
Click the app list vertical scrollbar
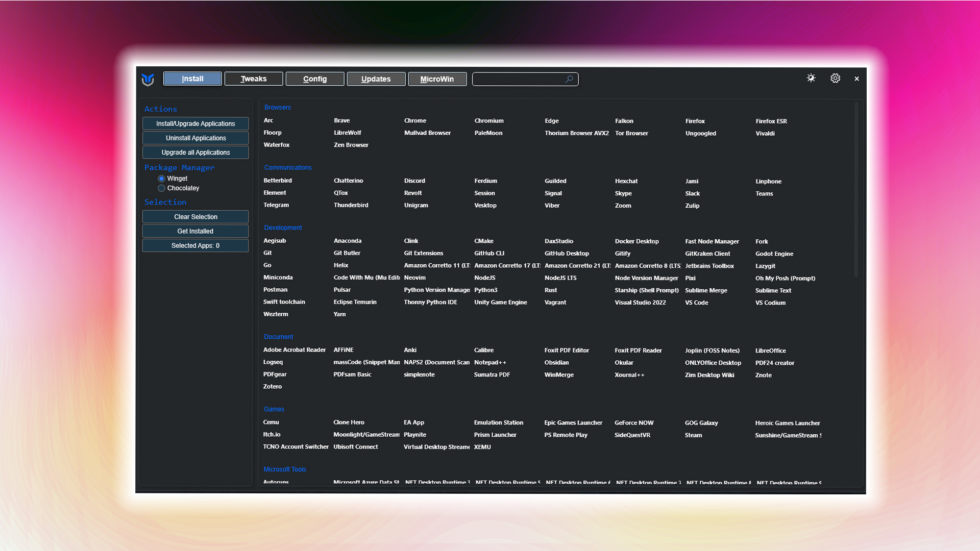pos(856,190)
